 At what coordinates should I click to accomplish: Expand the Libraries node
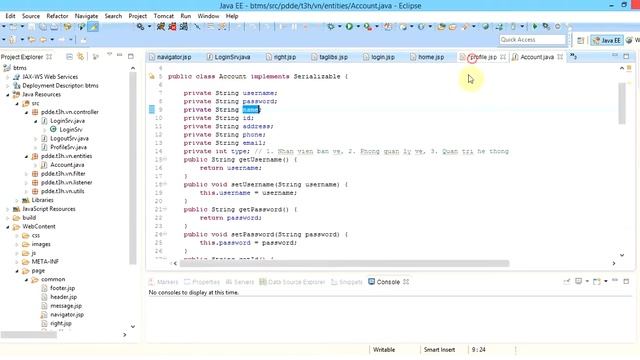pos(17,200)
